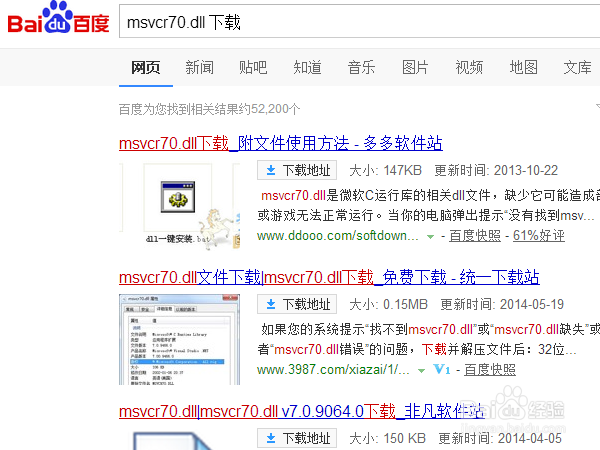Expand the dropdown arrow beside www.ddooo.com
The height and width of the screenshot is (450, 600).
point(430,237)
